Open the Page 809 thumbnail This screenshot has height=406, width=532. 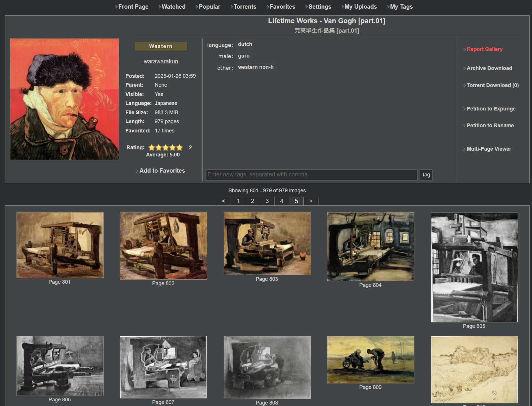coord(370,359)
